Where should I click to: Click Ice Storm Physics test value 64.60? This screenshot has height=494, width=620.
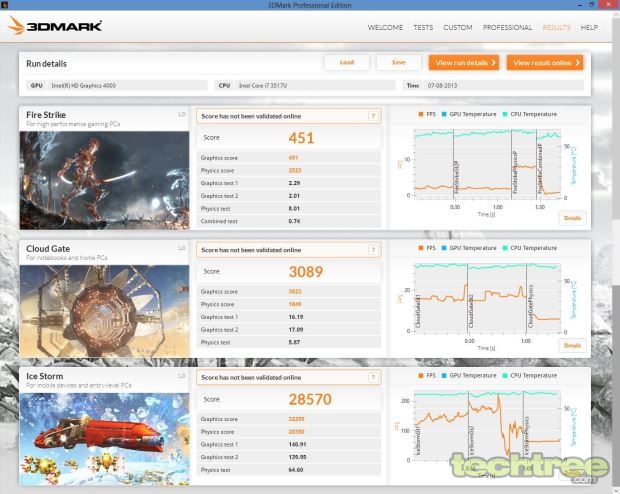296,470
